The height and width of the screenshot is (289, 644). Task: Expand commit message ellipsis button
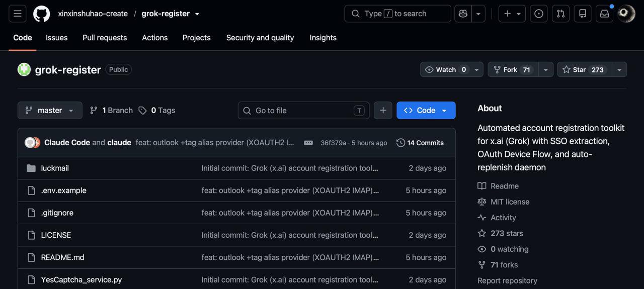click(308, 143)
